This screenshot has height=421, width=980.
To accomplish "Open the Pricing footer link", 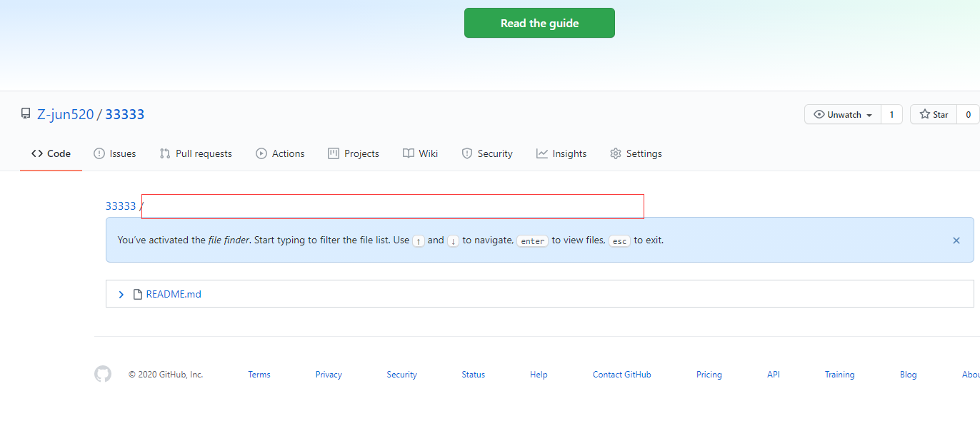I will (709, 375).
